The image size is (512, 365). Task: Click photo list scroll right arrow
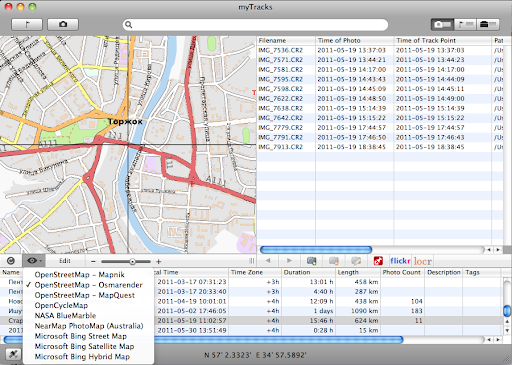click(498, 250)
